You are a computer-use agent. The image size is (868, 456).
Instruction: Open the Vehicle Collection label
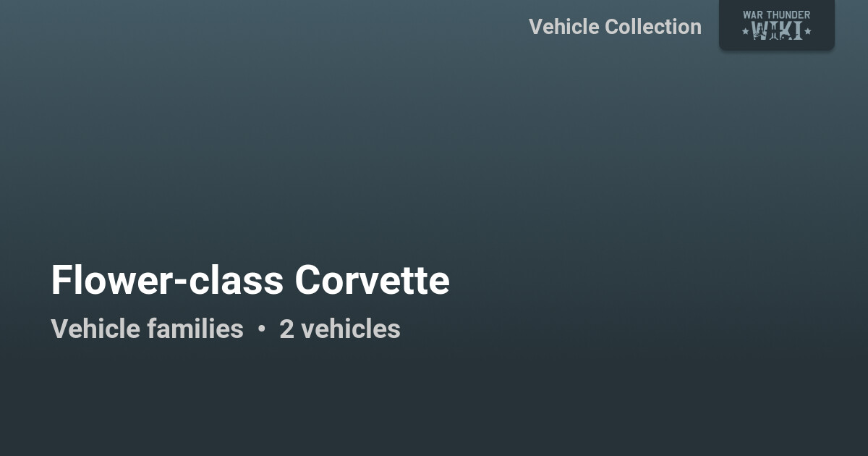coord(615,27)
